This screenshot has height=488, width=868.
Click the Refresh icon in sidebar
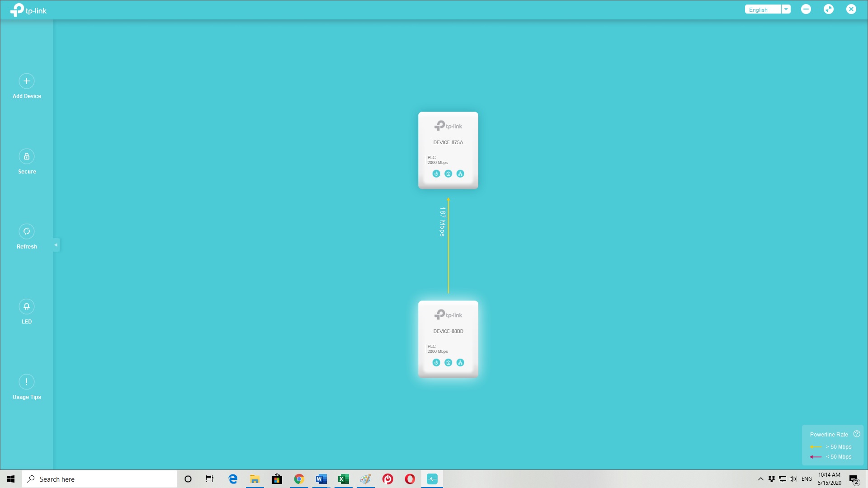click(27, 231)
